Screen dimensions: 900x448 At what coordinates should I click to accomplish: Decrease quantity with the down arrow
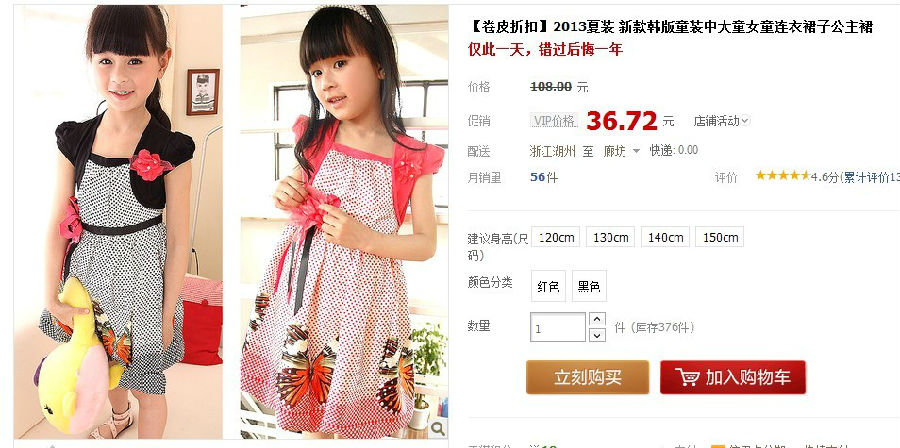point(598,335)
